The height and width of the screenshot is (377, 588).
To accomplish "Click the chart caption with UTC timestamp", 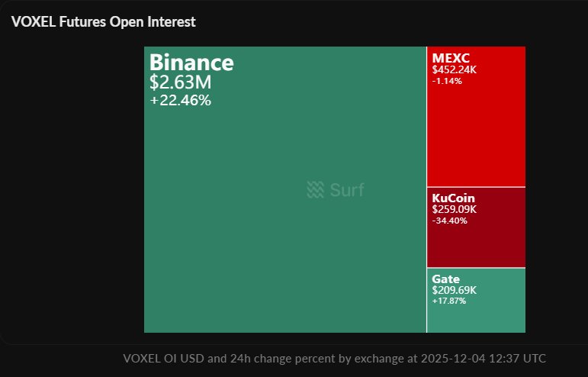I will [334, 357].
